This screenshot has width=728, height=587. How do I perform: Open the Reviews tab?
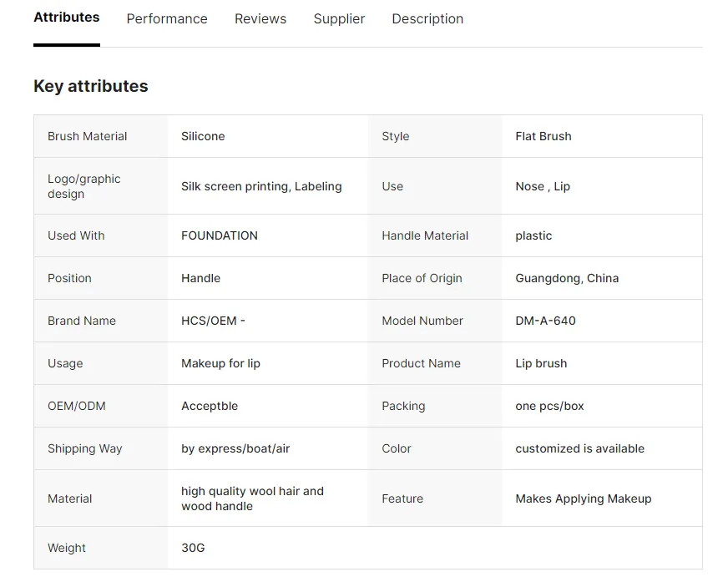pos(260,18)
